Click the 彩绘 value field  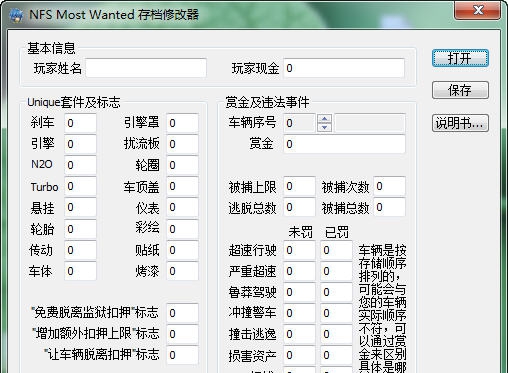(x=182, y=229)
